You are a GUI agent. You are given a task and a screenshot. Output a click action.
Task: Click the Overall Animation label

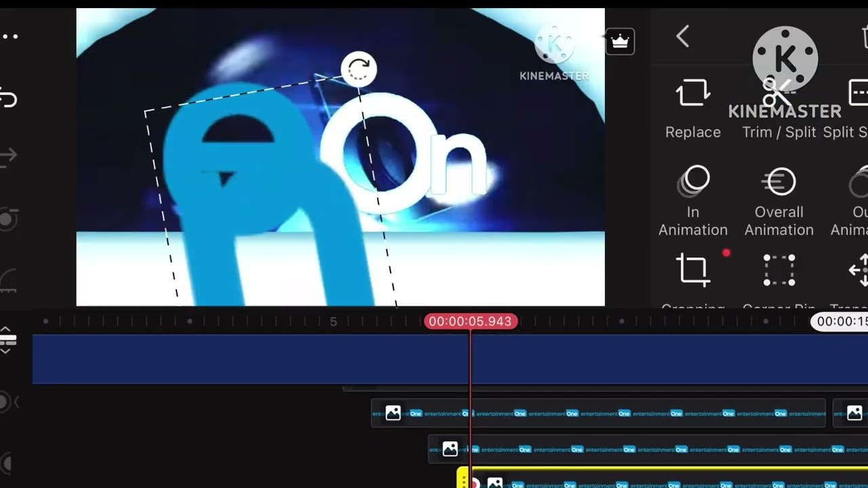coord(779,221)
